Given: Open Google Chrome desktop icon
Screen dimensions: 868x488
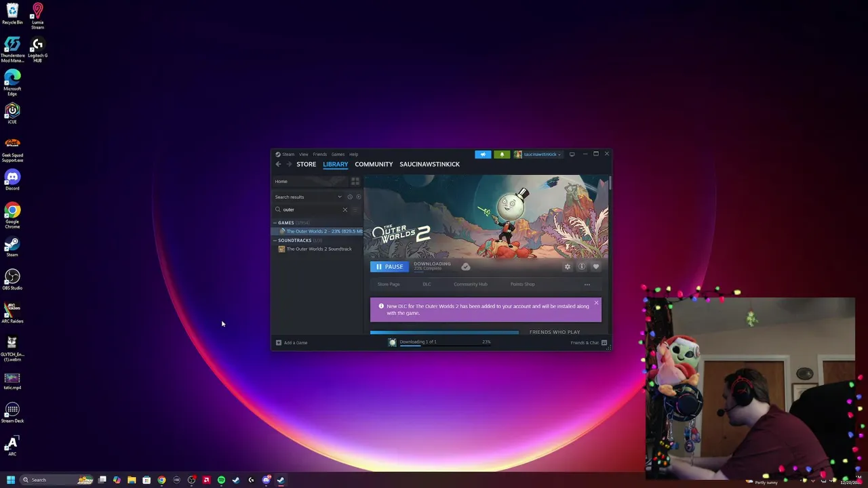Looking at the screenshot, I should [x=12, y=216].
